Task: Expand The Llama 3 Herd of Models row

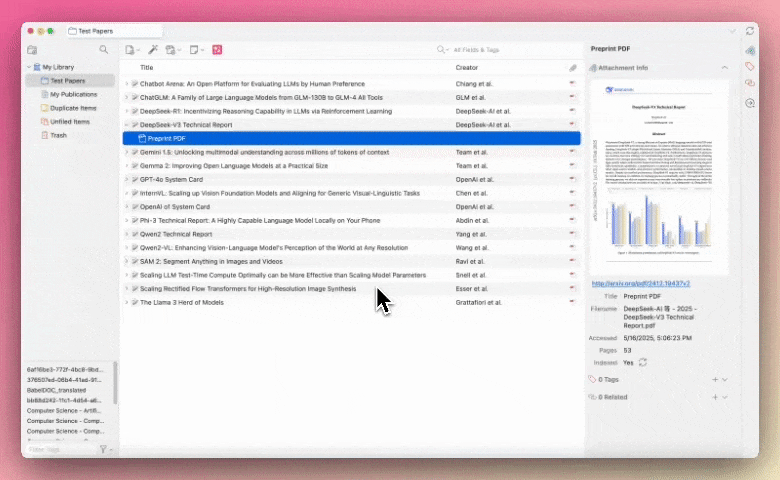Action: tap(126, 302)
